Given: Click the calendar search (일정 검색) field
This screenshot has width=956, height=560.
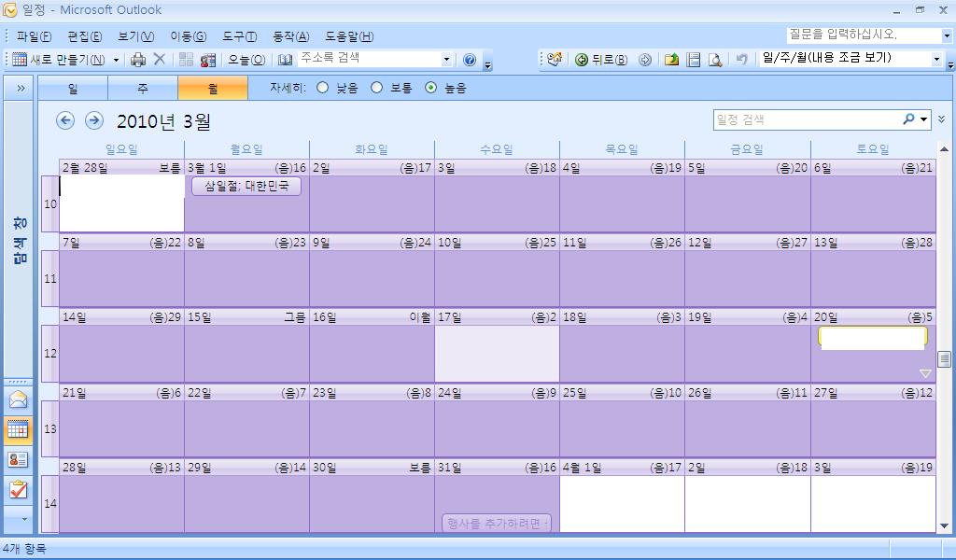Looking at the screenshot, I should pos(807,119).
